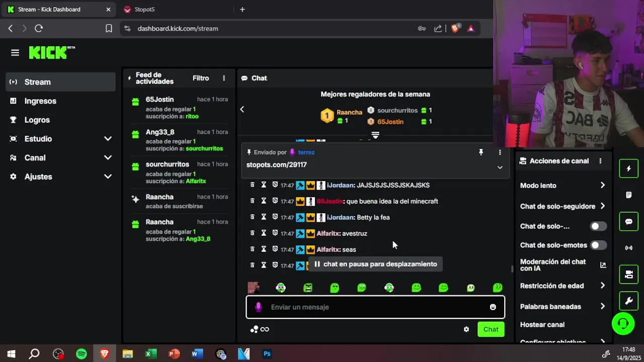Open Palabras baneadas submenu arrow
The height and width of the screenshot is (362, 644).
point(603,306)
